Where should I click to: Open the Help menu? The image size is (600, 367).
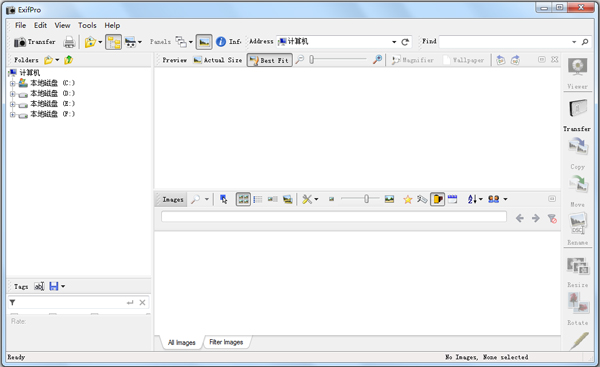112,25
